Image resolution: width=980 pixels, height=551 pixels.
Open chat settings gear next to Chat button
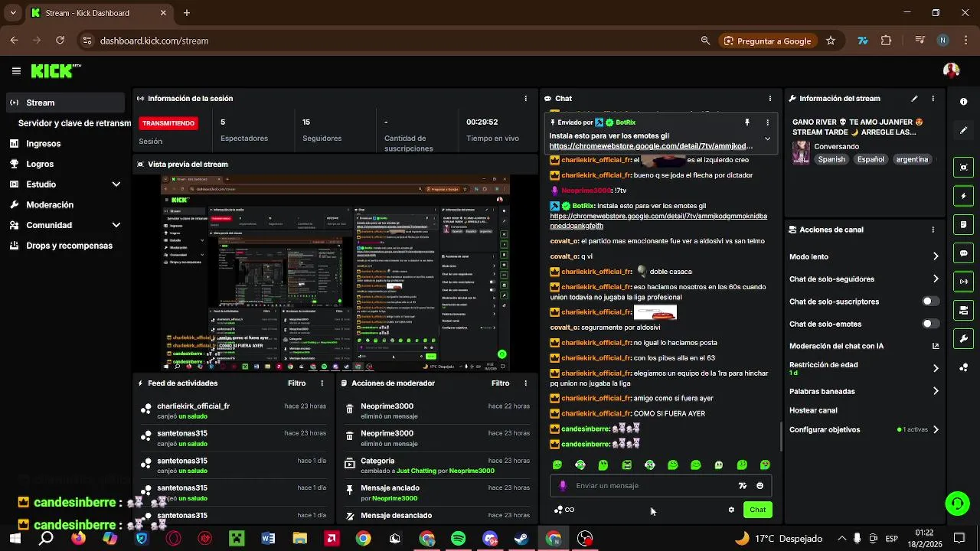coord(731,510)
